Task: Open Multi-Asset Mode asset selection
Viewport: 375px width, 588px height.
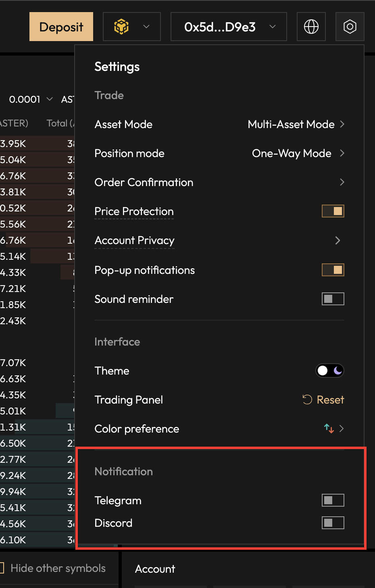Action: click(x=296, y=124)
